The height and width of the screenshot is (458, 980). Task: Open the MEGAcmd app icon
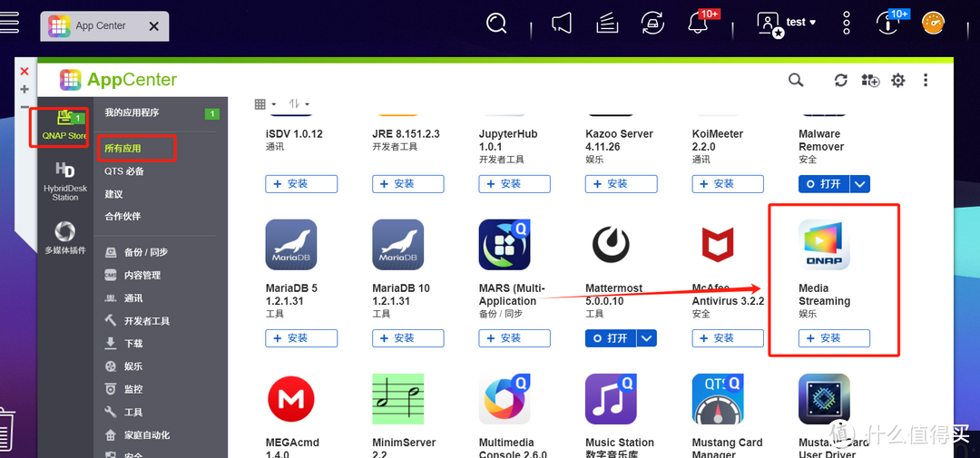tap(291, 399)
